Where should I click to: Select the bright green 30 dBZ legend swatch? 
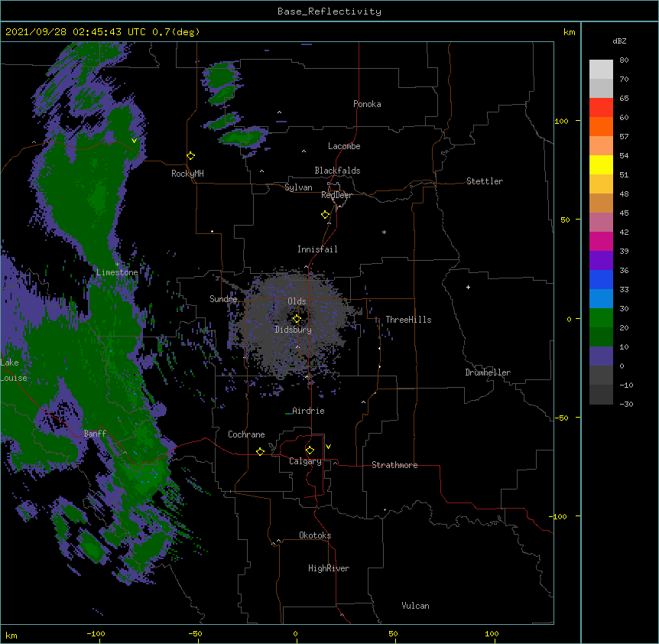[601, 318]
